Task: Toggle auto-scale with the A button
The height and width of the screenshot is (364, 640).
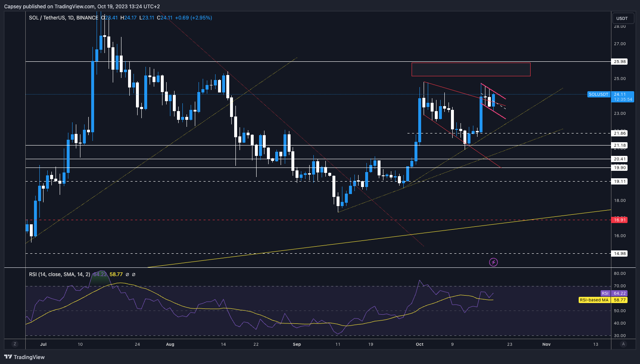Action: pyautogui.click(x=623, y=344)
